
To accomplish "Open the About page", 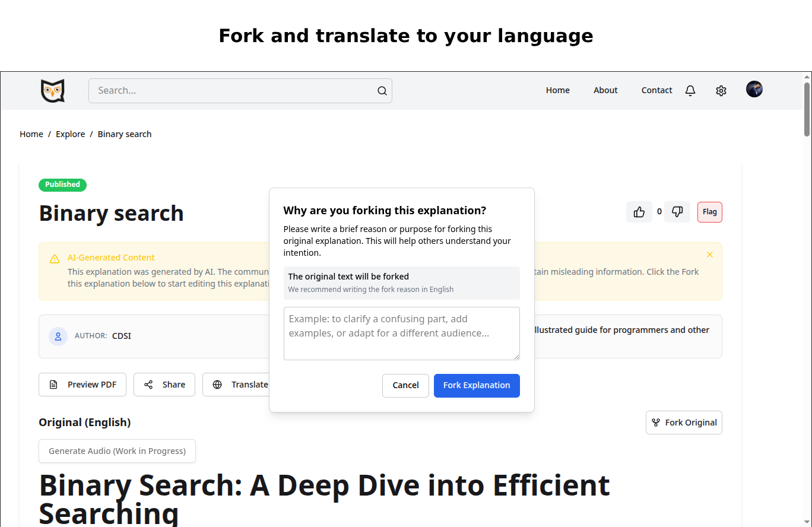I will click(x=605, y=90).
